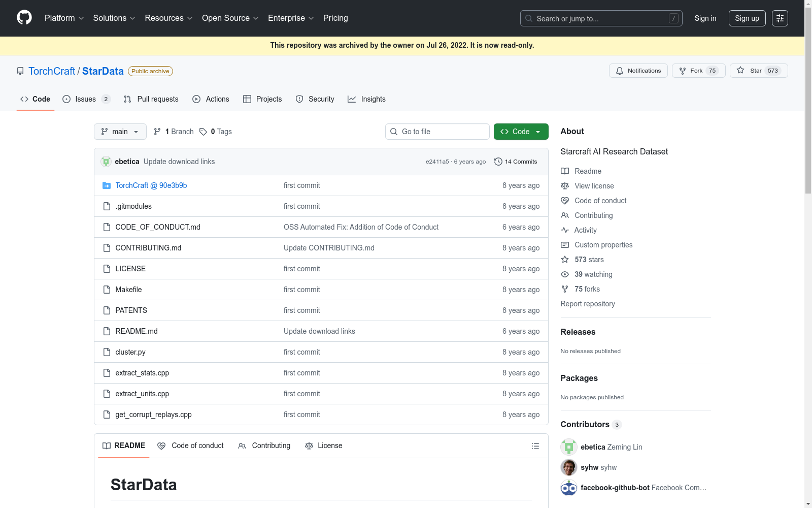Focus the Go to file input
812x508 pixels.
tap(437, 132)
